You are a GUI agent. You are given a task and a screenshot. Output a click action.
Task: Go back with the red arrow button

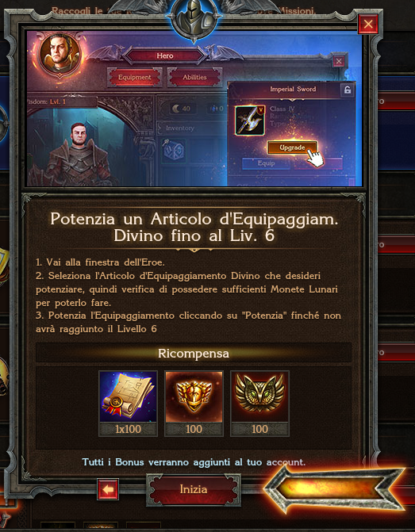pyautogui.click(x=108, y=489)
